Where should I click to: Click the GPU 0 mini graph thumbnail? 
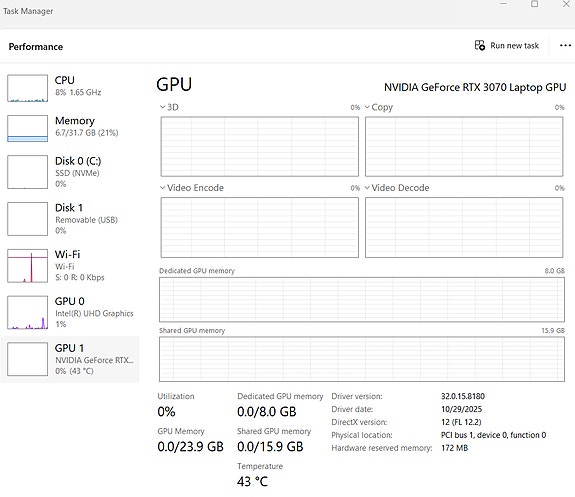[28, 313]
